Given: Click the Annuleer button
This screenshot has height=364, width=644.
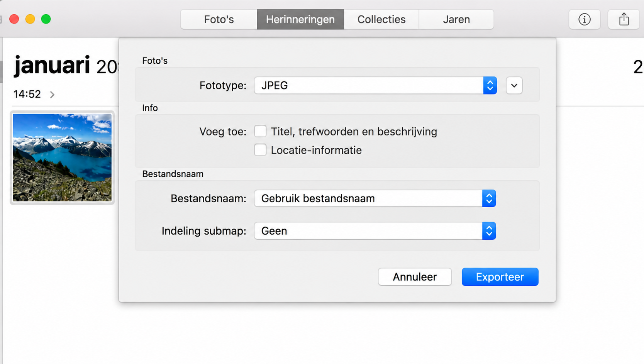Looking at the screenshot, I should 415,277.
